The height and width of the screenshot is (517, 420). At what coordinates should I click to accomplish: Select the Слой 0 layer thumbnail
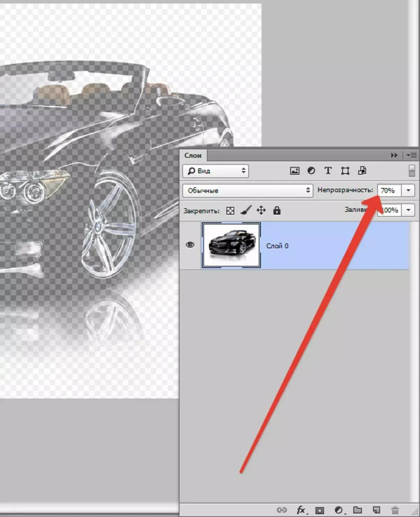231,245
